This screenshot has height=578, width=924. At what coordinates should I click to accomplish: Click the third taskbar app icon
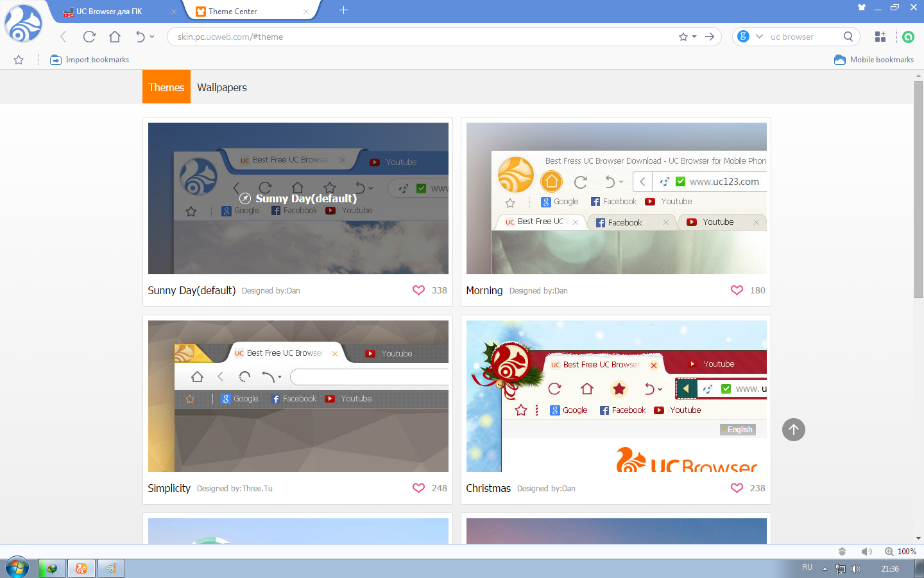(111, 568)
